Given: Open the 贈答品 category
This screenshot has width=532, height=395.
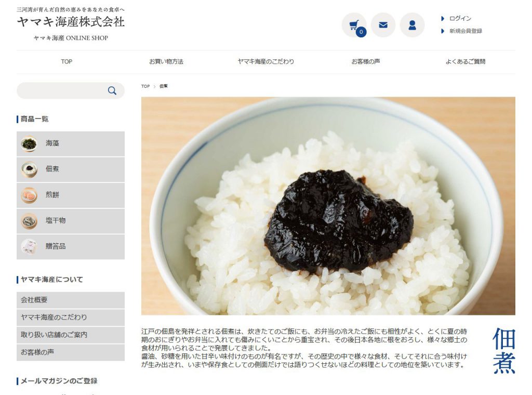Looking at the screenshot, I should [71, 247].
